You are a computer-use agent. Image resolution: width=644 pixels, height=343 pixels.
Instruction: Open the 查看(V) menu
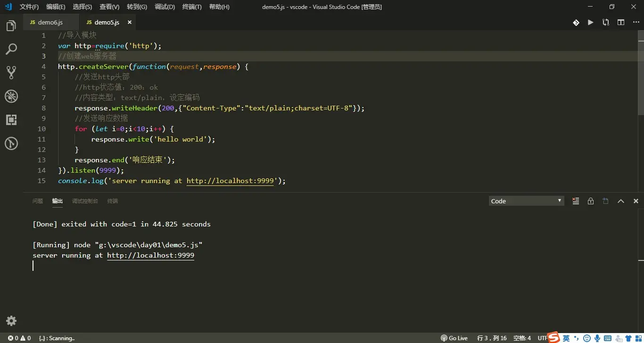click(x=109, y=7)
